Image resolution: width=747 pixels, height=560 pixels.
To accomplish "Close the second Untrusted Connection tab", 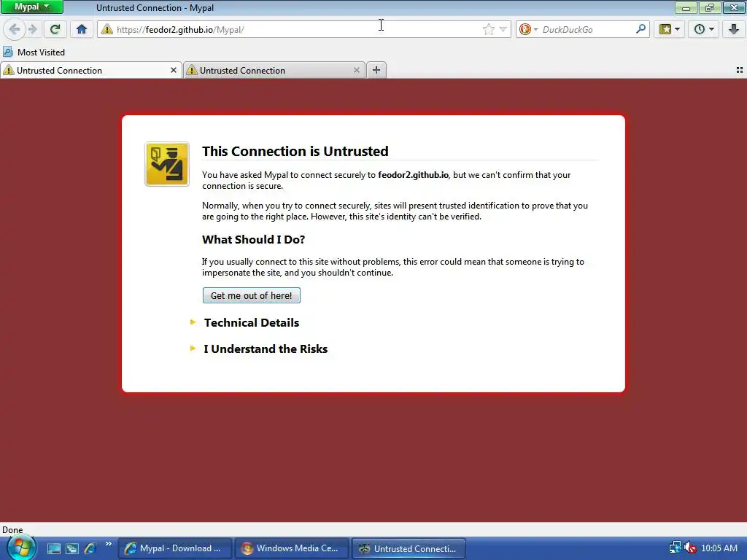I will coord(356,71).
